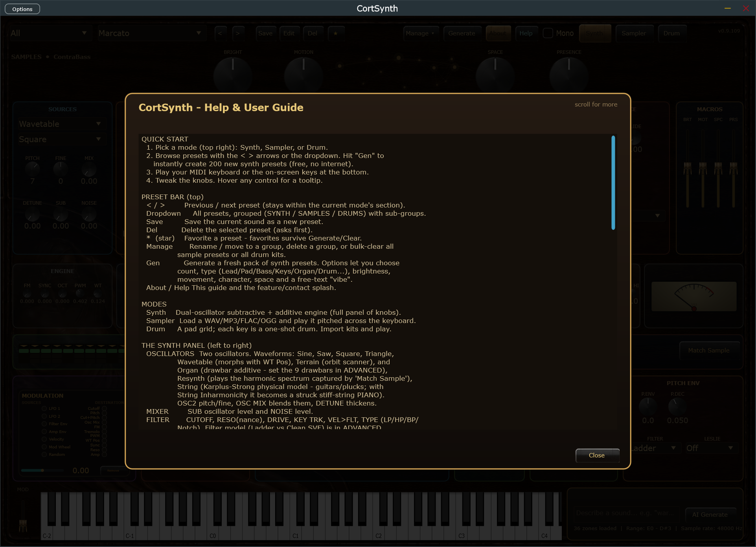Click the PRESENCE knob
The image size is (756, 547).
(x=568, y=76)
